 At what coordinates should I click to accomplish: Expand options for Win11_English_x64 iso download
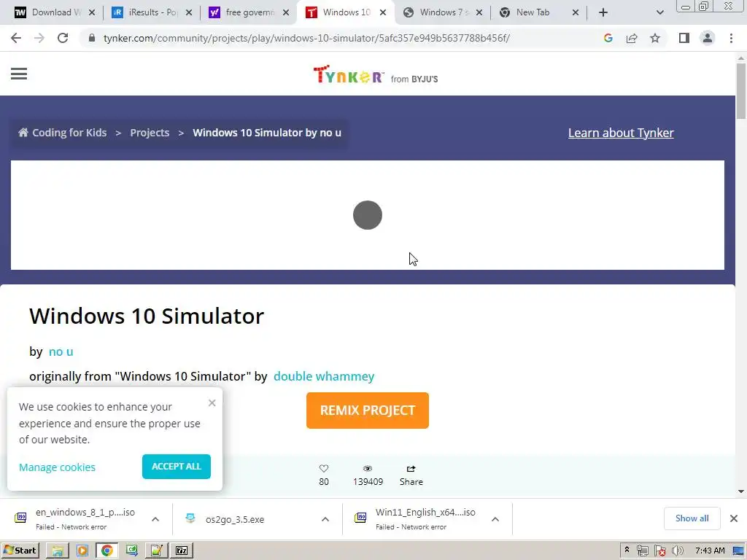(495, 519)
